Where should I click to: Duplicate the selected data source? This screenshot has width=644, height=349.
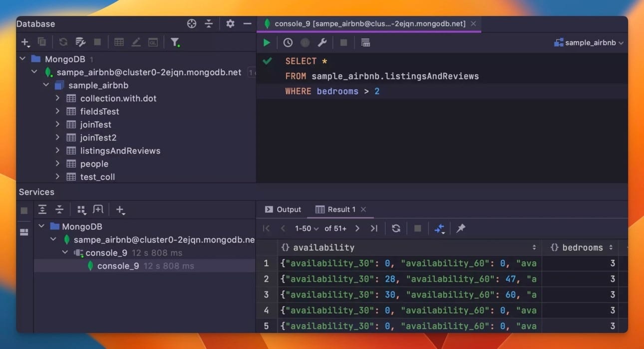tap(42, 42)
